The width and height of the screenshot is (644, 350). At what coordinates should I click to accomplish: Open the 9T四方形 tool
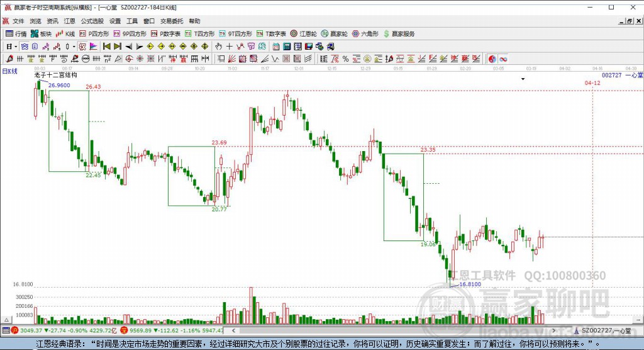(235, 34)
